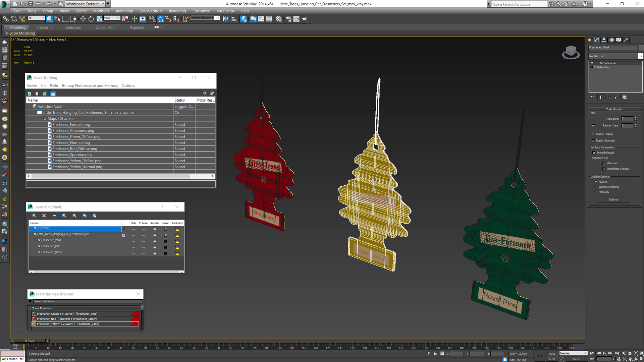Toggle the TurboSmooth modifier lightbulb
This screenshot has width=644, height=362.
592,63
